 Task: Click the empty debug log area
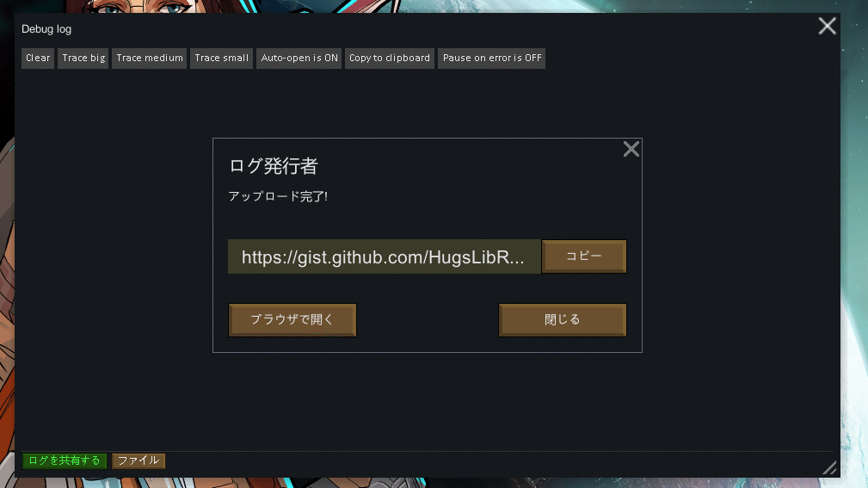pos(428,398)
